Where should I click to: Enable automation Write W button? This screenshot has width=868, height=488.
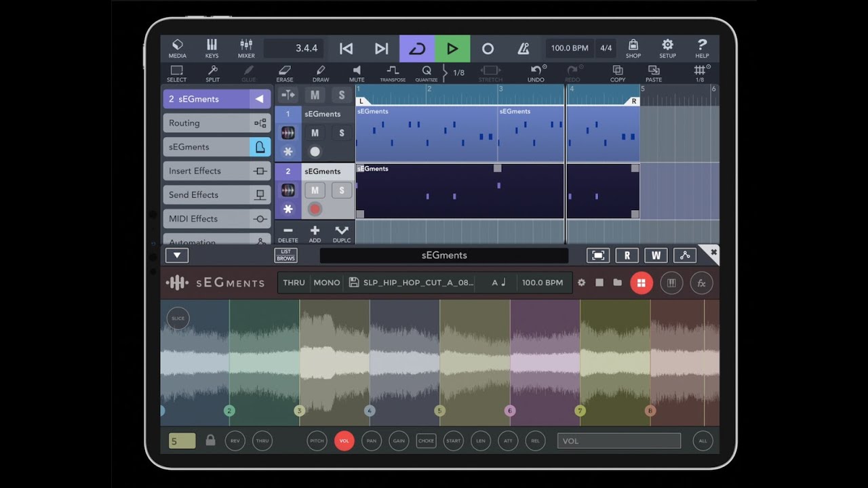click(x=656, y=256)
